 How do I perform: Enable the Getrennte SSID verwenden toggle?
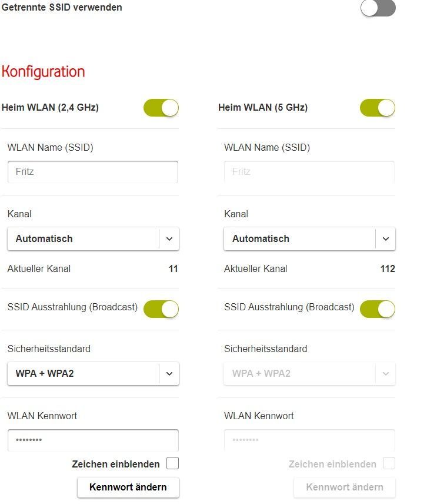tap(377, 8)
